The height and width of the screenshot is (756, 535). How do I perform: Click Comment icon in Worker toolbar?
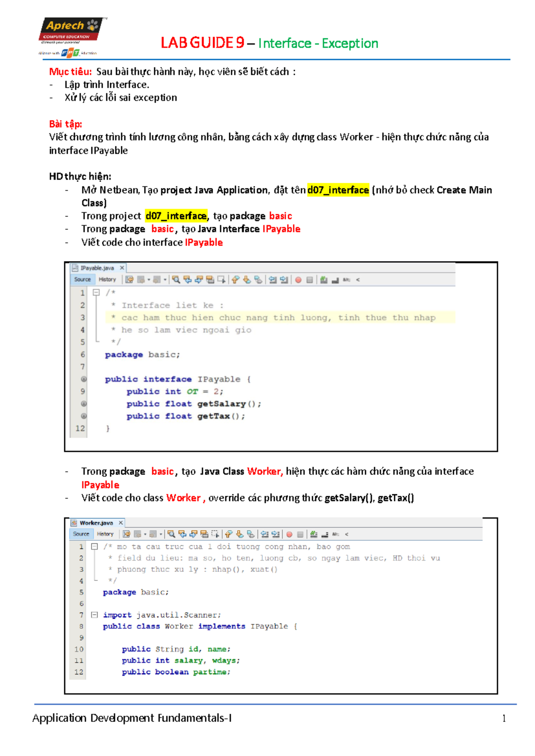click(x=314, y=534)
